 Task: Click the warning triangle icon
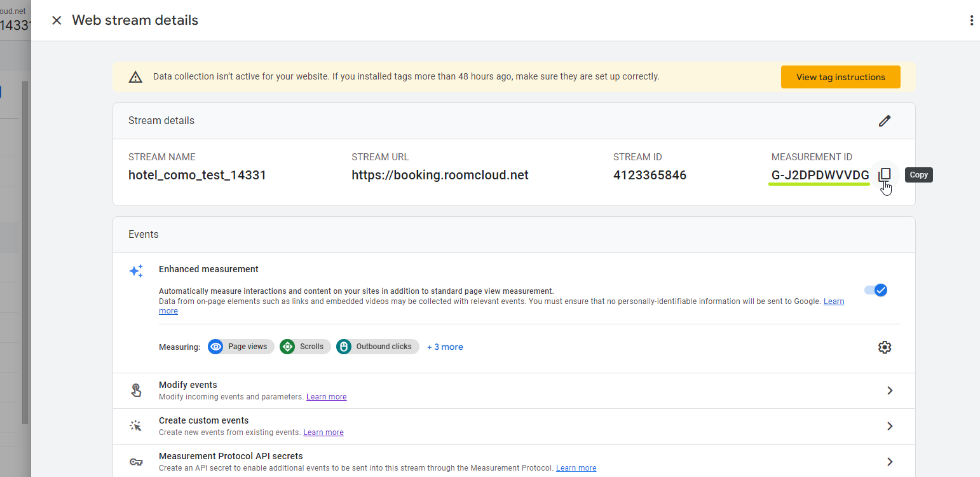(x=135, y=76)
